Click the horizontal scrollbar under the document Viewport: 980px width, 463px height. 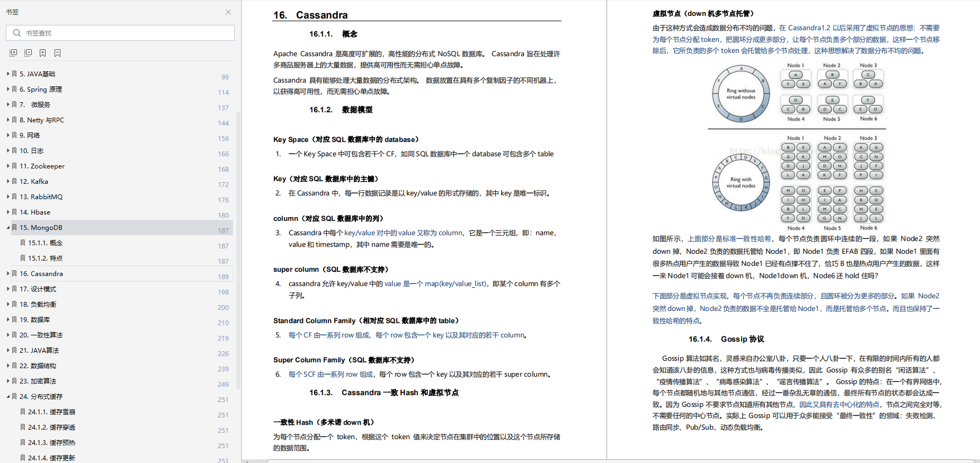point(620,461)
